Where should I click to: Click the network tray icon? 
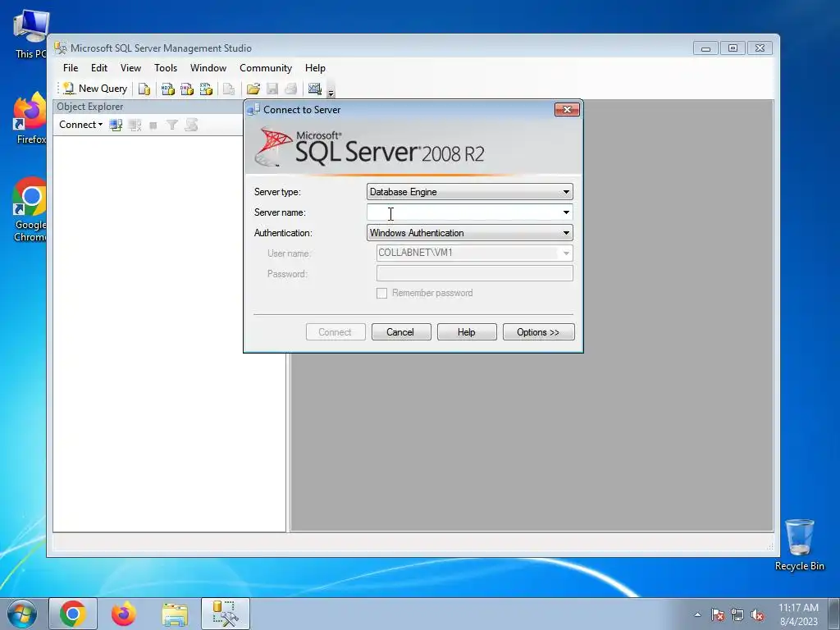point(737,615)
